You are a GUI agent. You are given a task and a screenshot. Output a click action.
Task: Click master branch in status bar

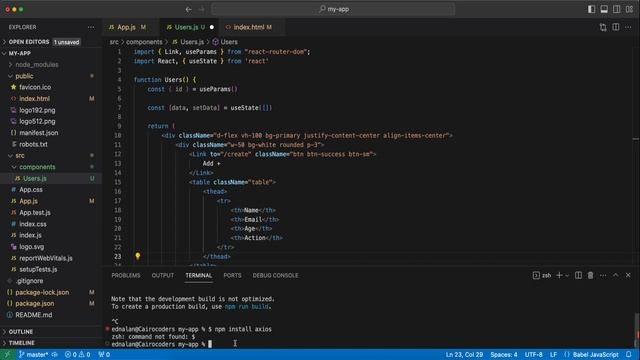pos(34,355)
